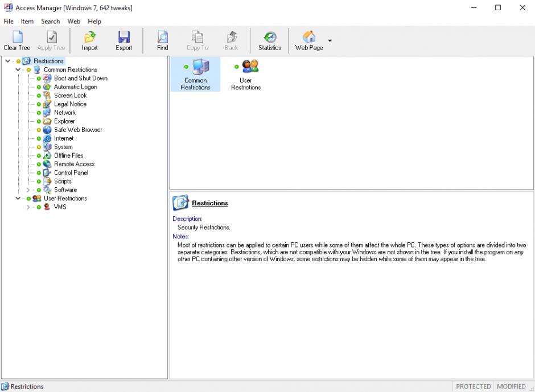The height and width of the screenshot is (392, 535).
Task: Expand the Software tree node
Action: point(28,190)
